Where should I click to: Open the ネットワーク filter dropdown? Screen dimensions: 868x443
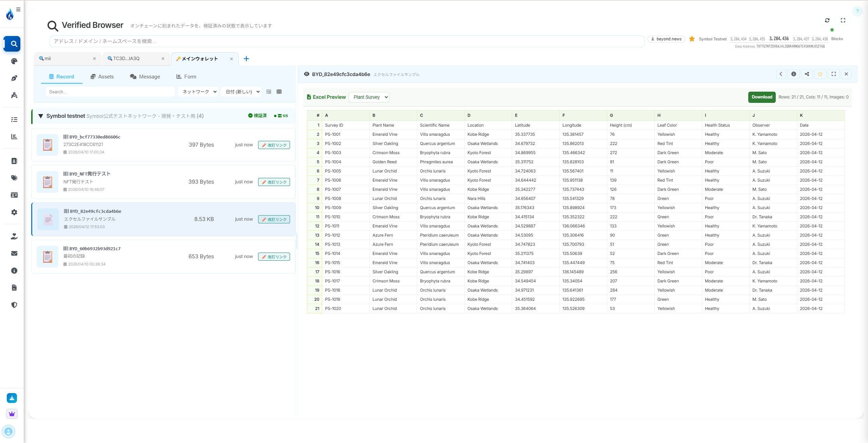(198, 92)
